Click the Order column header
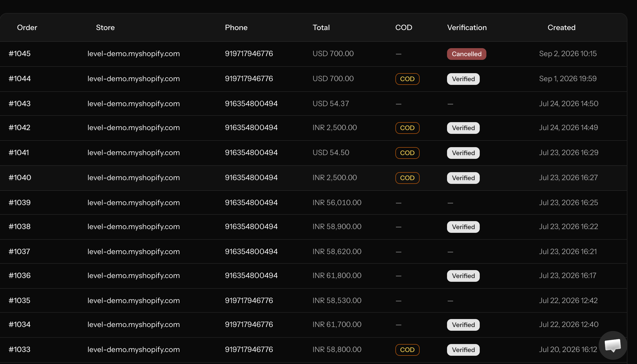Image resolution: width=637 pixels, height=364 pixels. coord(27,27)
